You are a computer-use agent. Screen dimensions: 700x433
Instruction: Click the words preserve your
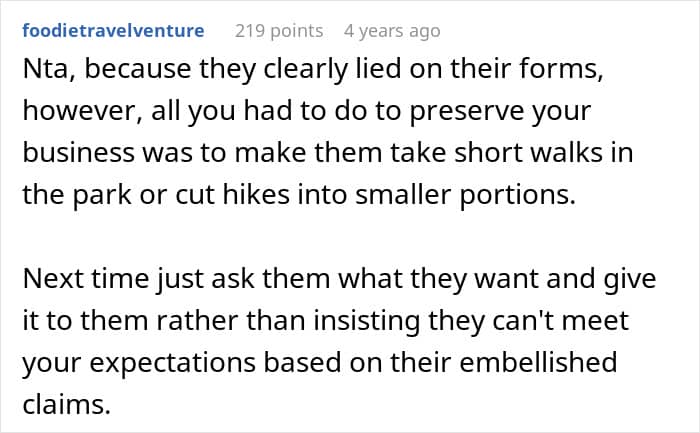click(500, 112)
